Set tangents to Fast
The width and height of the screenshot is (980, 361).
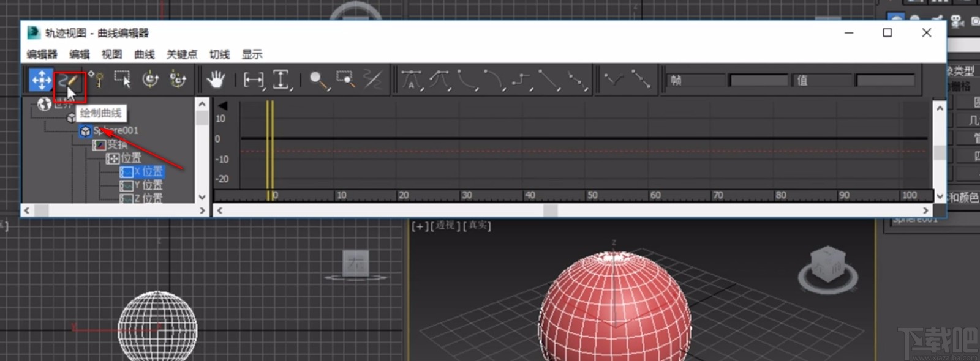pos(467,80)
